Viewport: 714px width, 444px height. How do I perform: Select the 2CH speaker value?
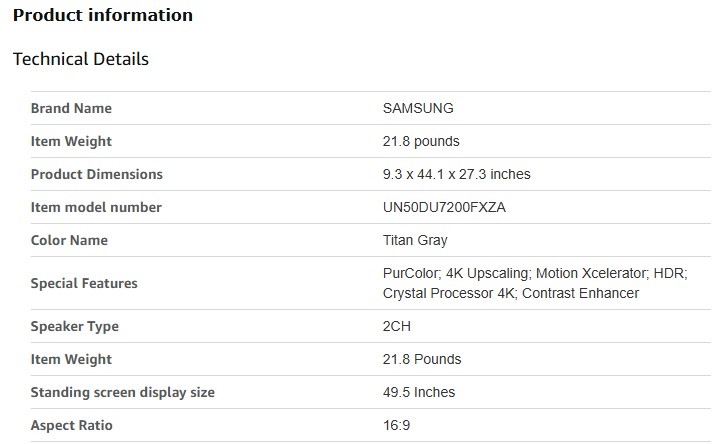tap(397, 326)
